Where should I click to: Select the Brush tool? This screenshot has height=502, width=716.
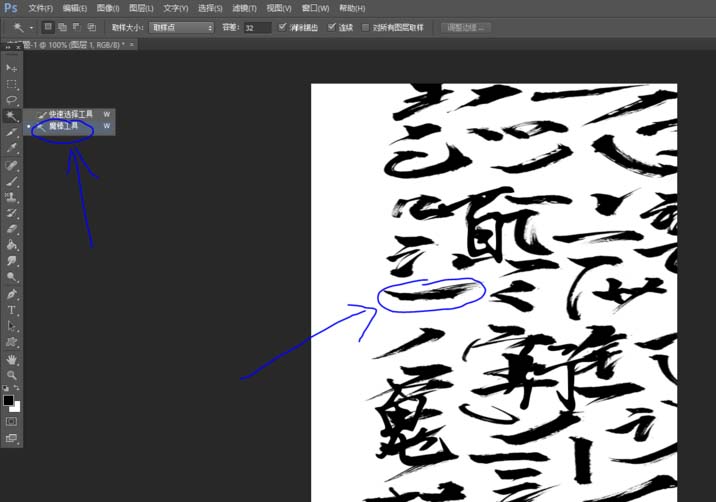11,181
